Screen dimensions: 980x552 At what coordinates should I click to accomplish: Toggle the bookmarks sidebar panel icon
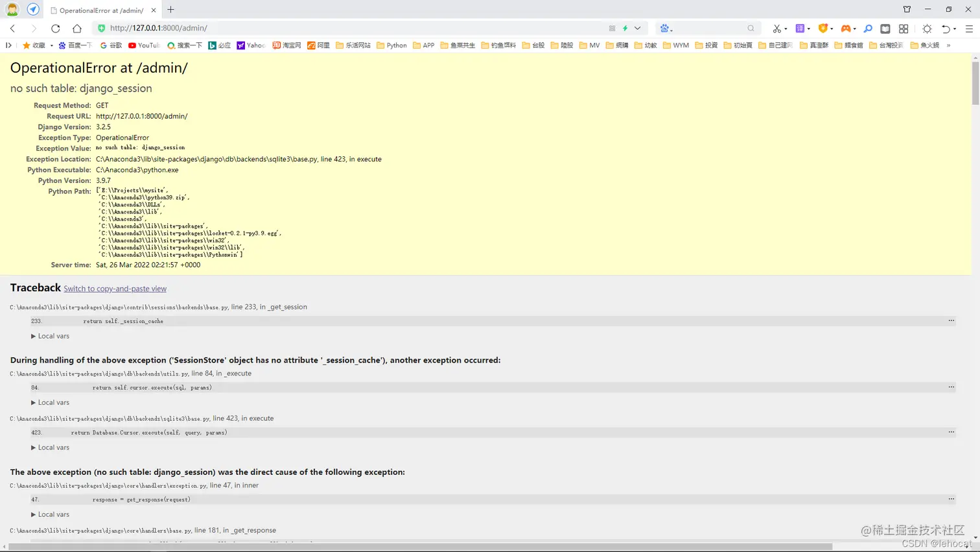click(8, 45)
